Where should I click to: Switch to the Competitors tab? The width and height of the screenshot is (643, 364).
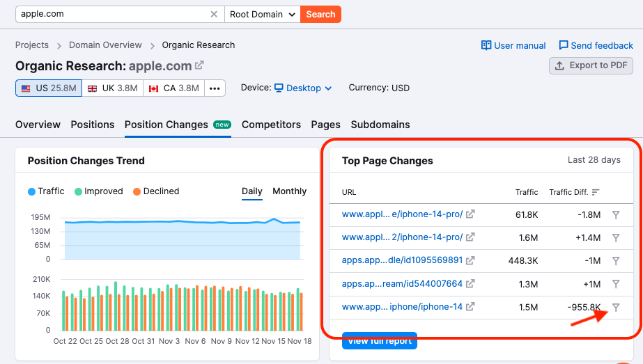click(271, 125)
